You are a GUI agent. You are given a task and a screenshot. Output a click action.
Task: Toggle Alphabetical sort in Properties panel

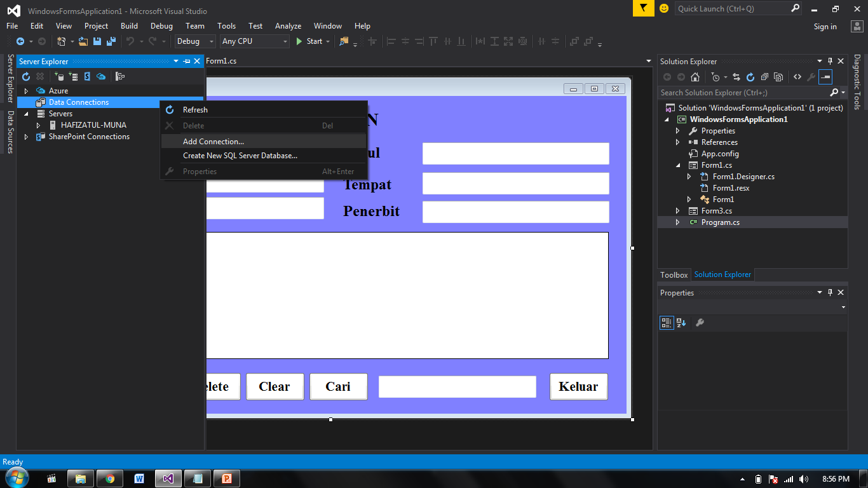click(x=681, y=323)
